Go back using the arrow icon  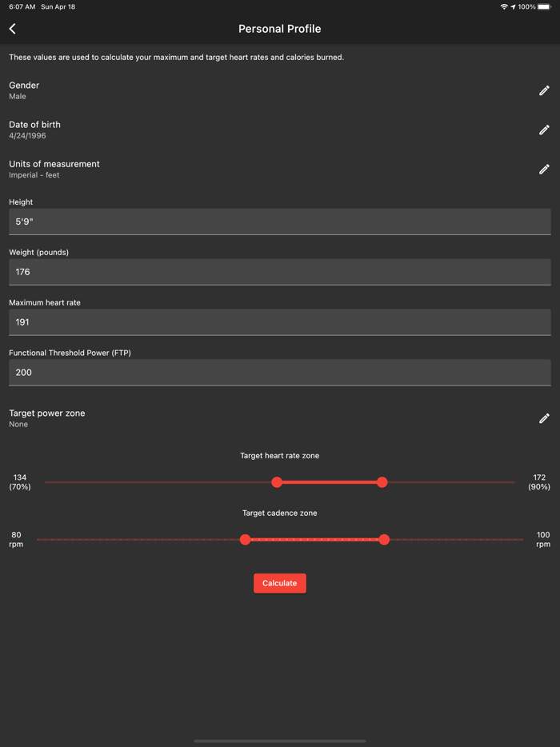(12, 29)
